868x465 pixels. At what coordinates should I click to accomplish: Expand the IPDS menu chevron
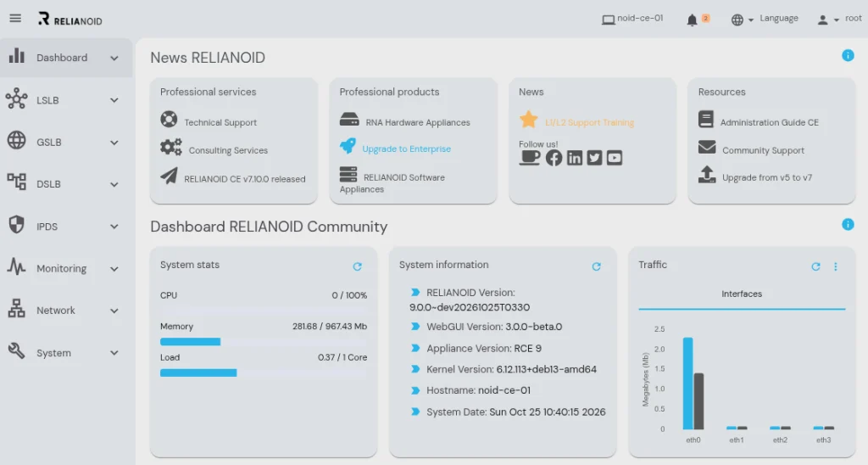[114, 227]
